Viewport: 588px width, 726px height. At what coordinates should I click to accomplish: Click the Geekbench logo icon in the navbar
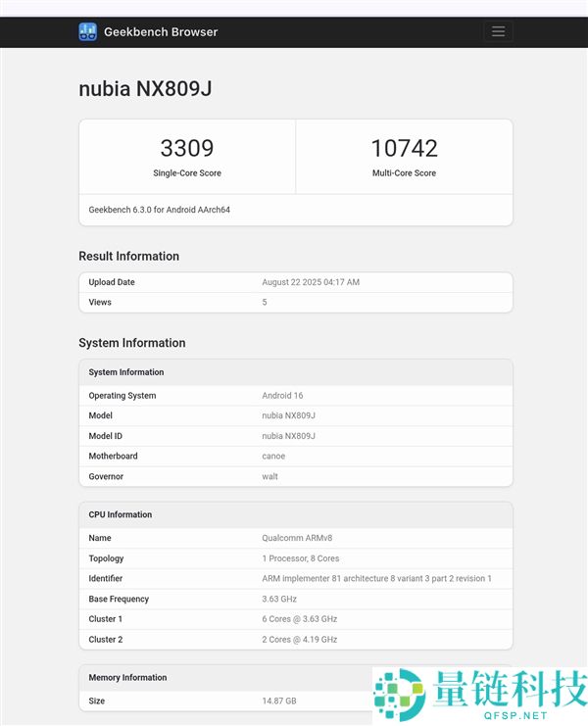click(x=88, y=31)
